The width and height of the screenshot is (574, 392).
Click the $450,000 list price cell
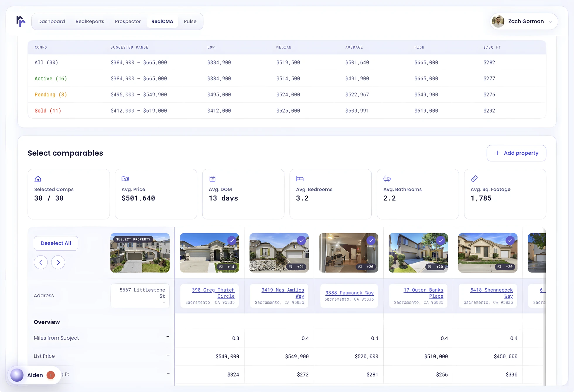pos(505,357)
